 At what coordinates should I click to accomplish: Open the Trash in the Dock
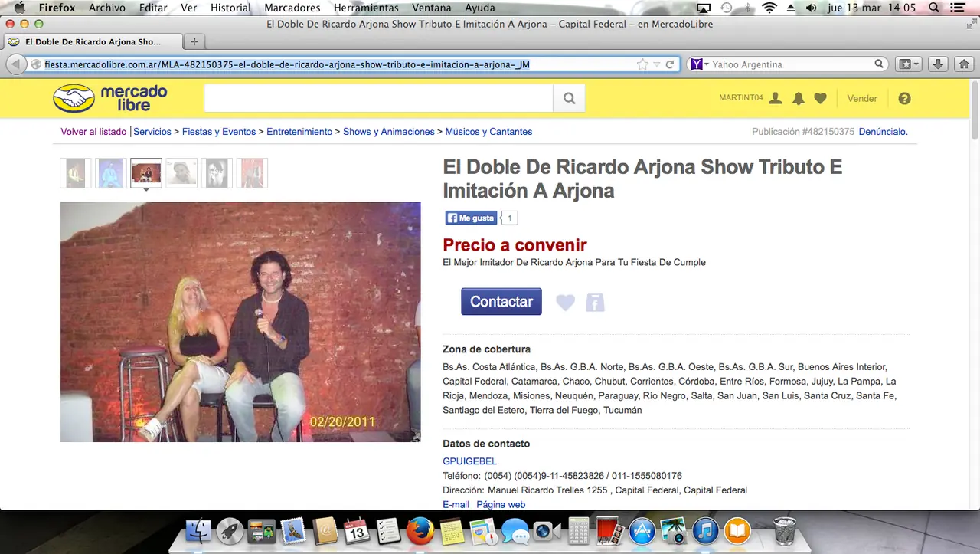pyautogui.click(x=785, y=530)
